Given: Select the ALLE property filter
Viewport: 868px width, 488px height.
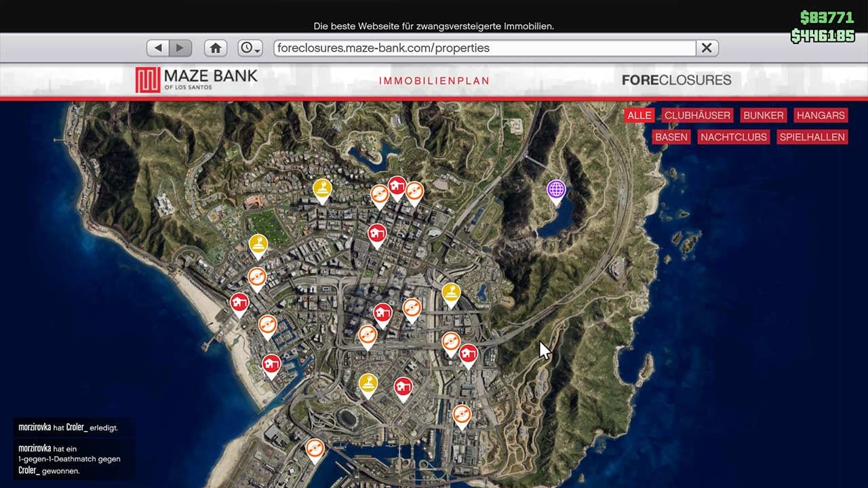Looking at the screenshot, I should 639,115.
